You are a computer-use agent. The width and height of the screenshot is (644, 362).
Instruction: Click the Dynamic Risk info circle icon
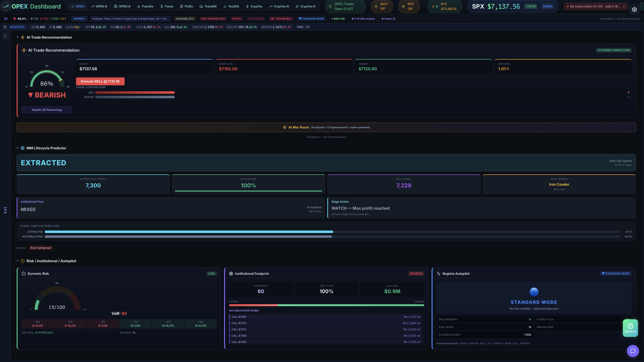(24, 274)
